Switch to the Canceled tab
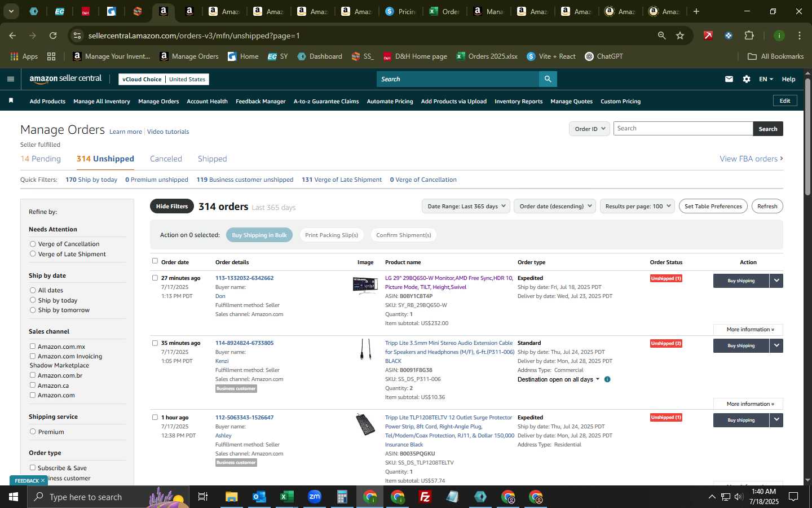The width and height of the screenshot is (812, 508). tap(166, 159)
